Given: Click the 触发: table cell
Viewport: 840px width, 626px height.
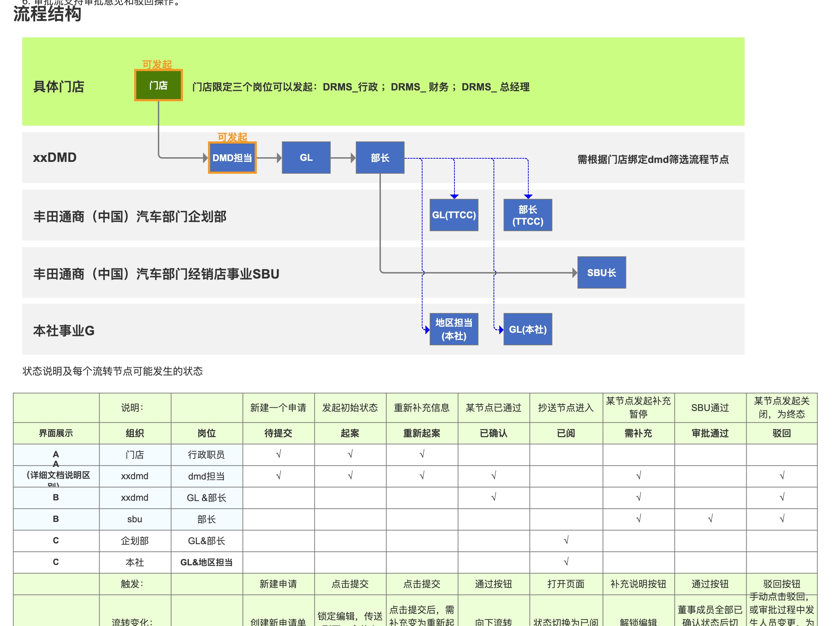Looking at the screenshot, I should click(135, 584).
